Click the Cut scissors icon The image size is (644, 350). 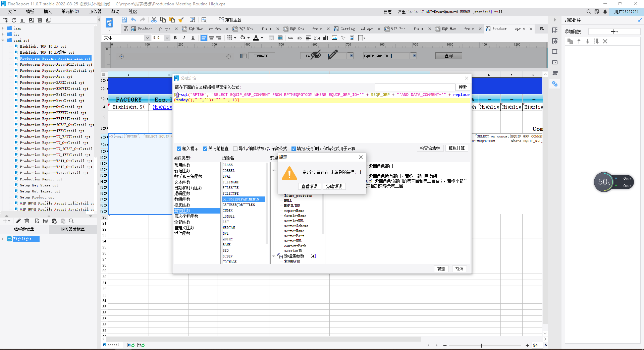point(154,20)
